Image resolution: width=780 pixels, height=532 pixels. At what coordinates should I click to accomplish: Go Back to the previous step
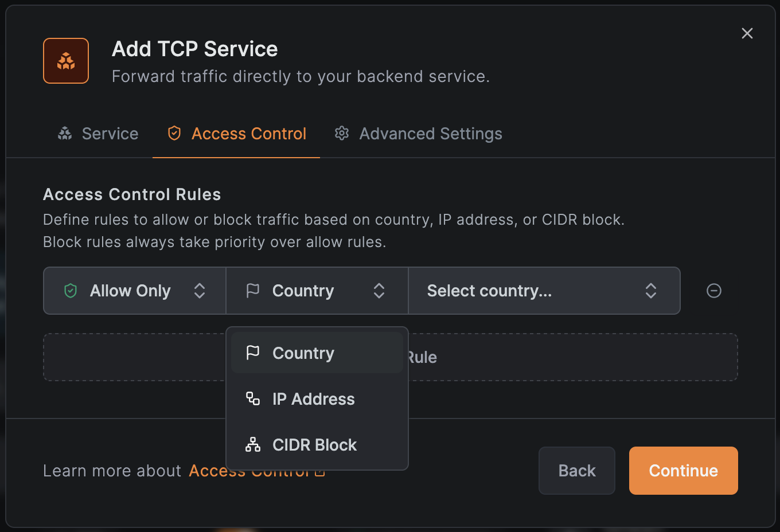(576, 471)
